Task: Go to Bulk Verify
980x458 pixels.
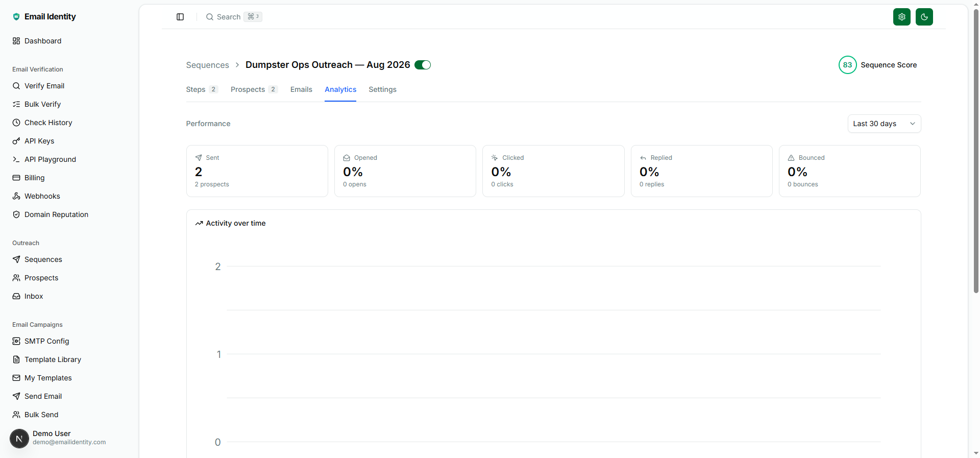Action: pyautogui.click(x=37, y=104)
